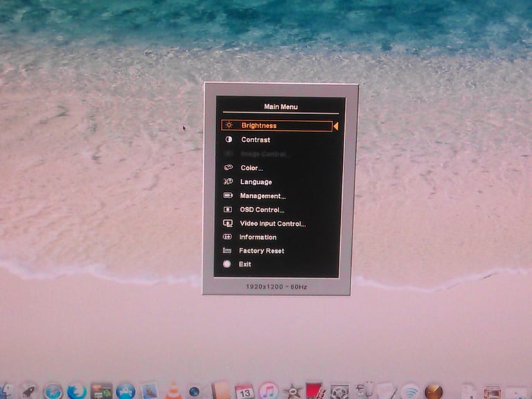
Task: Select Exit to close the menu
Action: [x=245, y=264]
